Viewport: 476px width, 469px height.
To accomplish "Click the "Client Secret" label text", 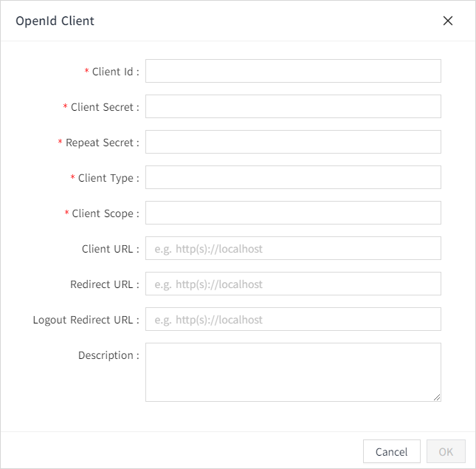I will click(x=102, y=107).
